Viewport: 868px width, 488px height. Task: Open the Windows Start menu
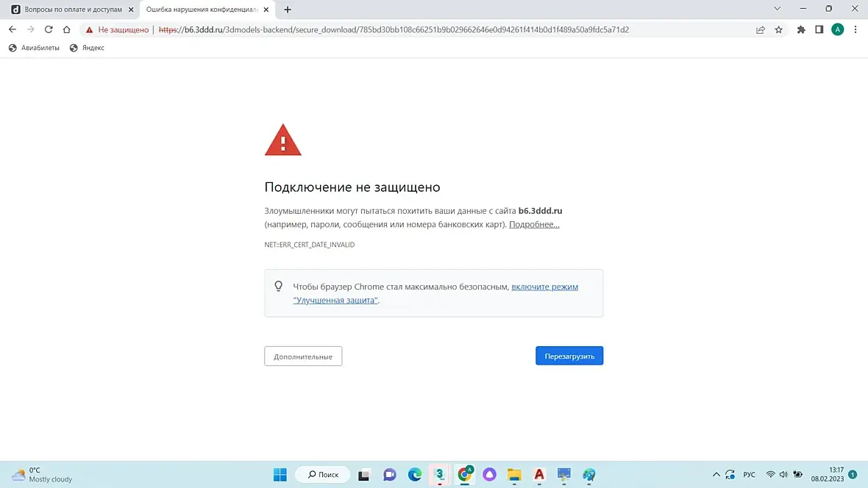pos(280,475)
